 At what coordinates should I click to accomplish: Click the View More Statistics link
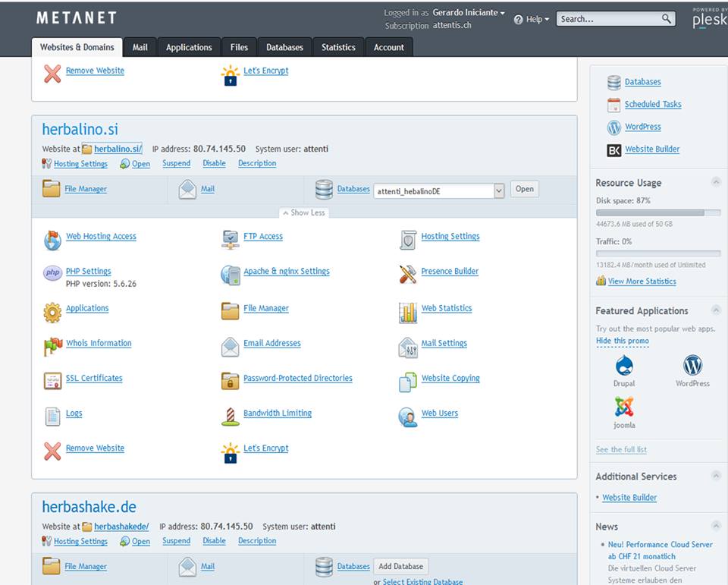[642, 281]
